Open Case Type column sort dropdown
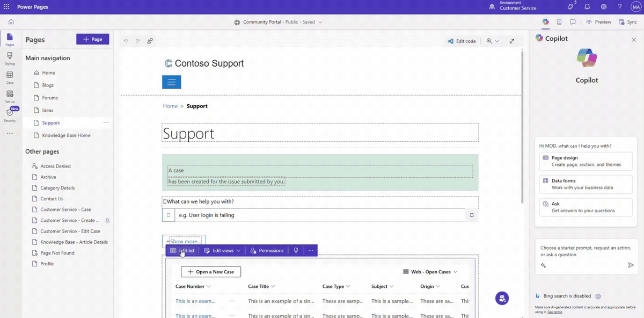 click(348, 286)
